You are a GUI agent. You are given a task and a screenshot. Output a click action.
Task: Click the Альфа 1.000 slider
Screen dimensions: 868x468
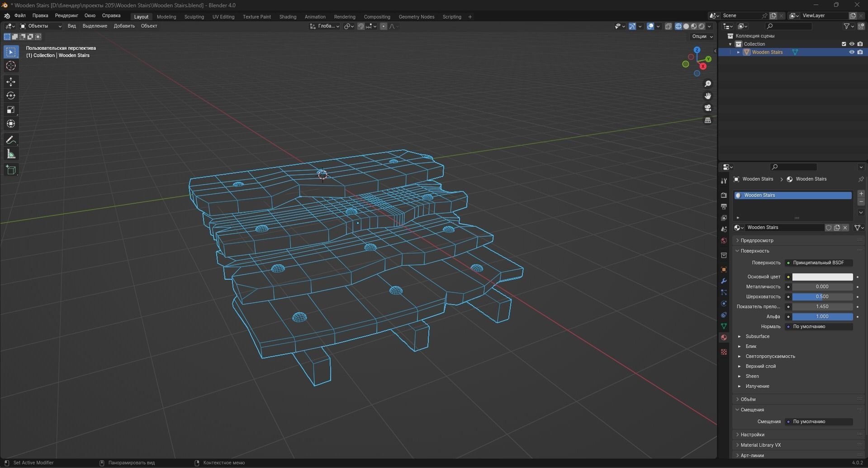(x=822, y=317)
